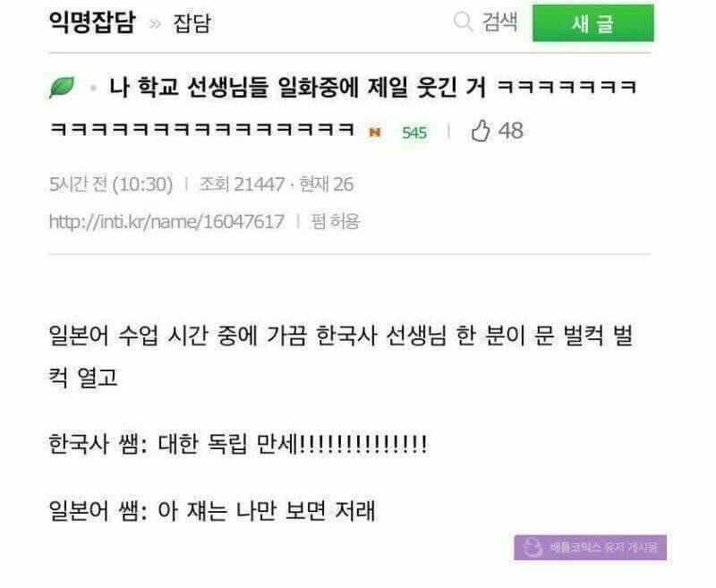Click the line starting 일본어 쌤: 아 쟤는
The width and height of the screenshot is (716, 588).
(212, 511)
